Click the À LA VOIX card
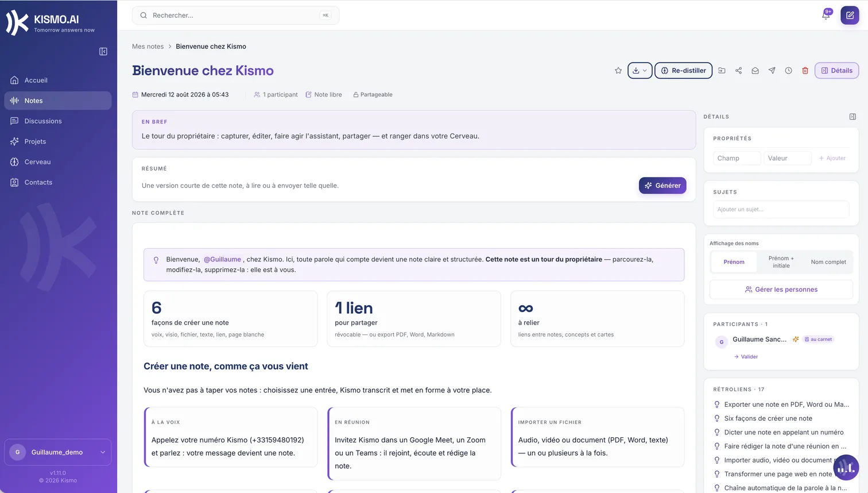The image size is (868, 493). [x=231, y=437]
